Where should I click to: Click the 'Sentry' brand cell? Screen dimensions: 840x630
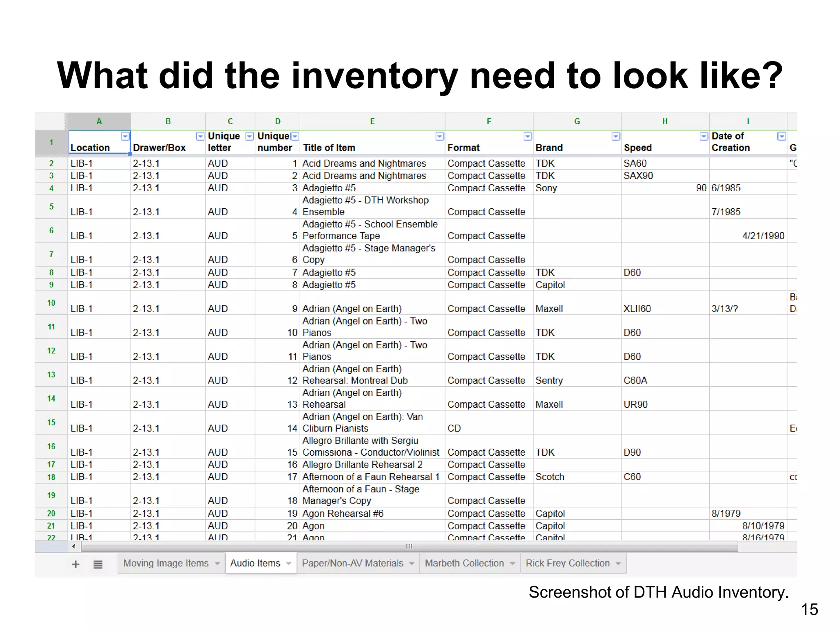577,374
